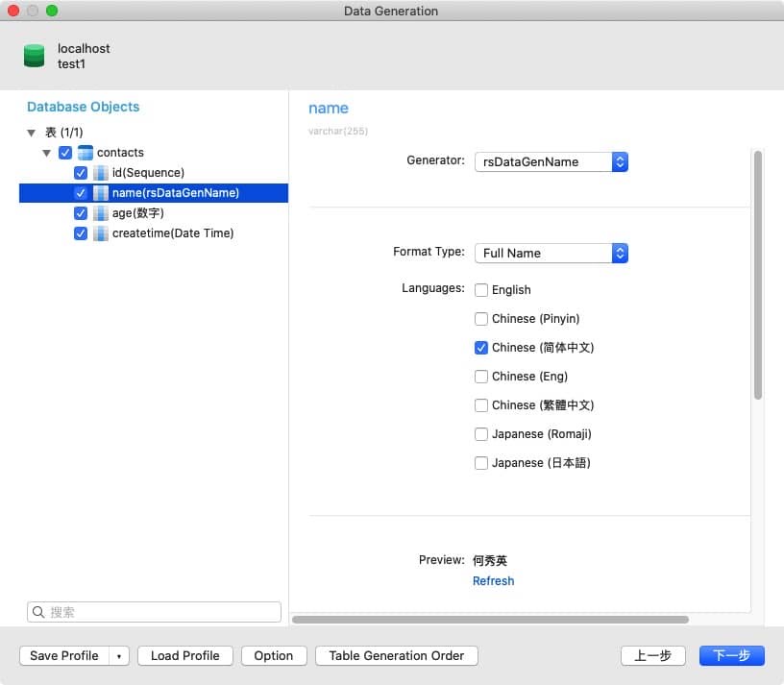The height and width of the screenshot is (685, 784).
Task: Click the contacts table icon
Action: (86, 153)
